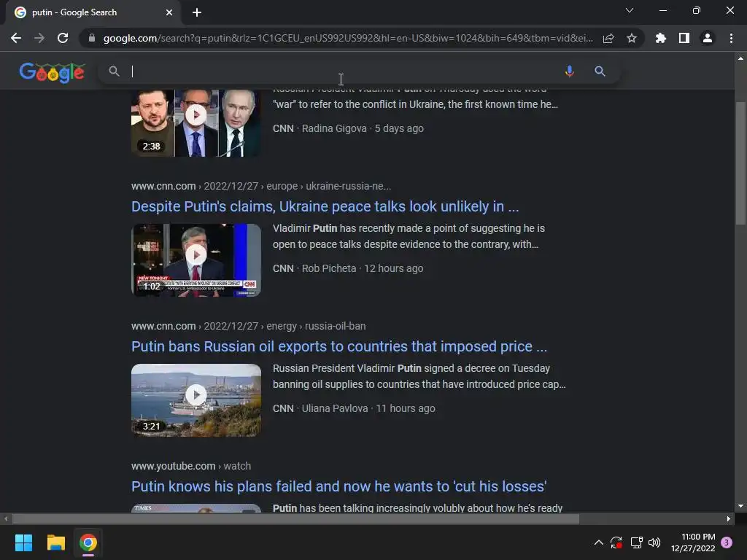This screenshot has height=560, width=747.
Task: Open the clock showing 11:00 PM
Action: pos(693,542)
